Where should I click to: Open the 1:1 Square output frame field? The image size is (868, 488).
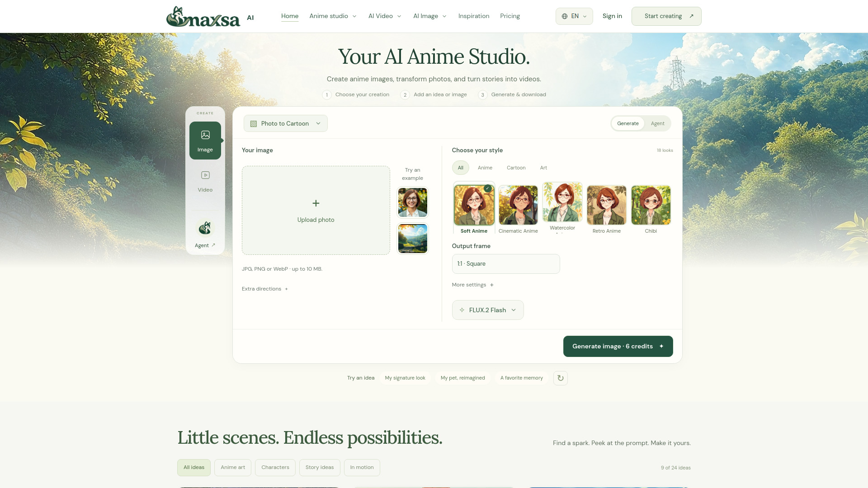pyautogui.click(x=506, y=264)
